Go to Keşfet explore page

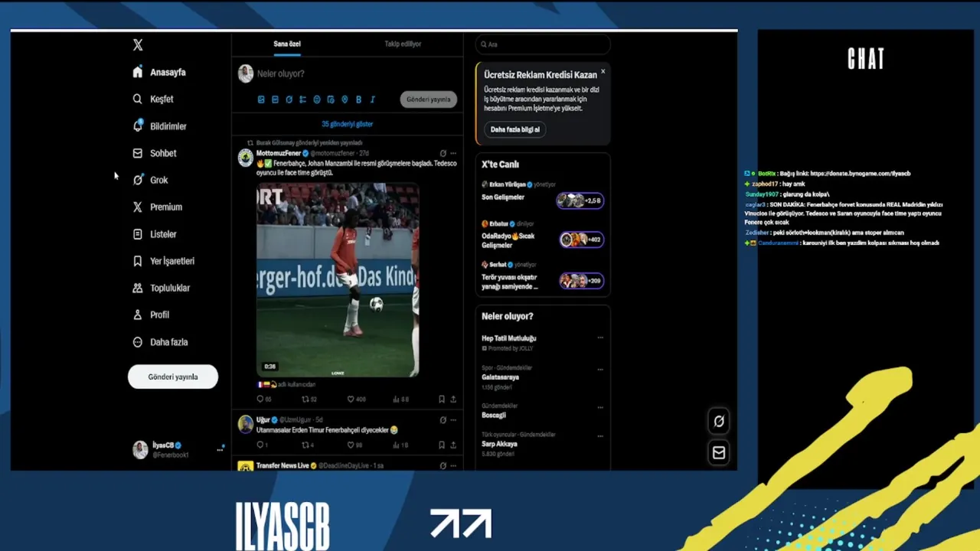(153, 99)
